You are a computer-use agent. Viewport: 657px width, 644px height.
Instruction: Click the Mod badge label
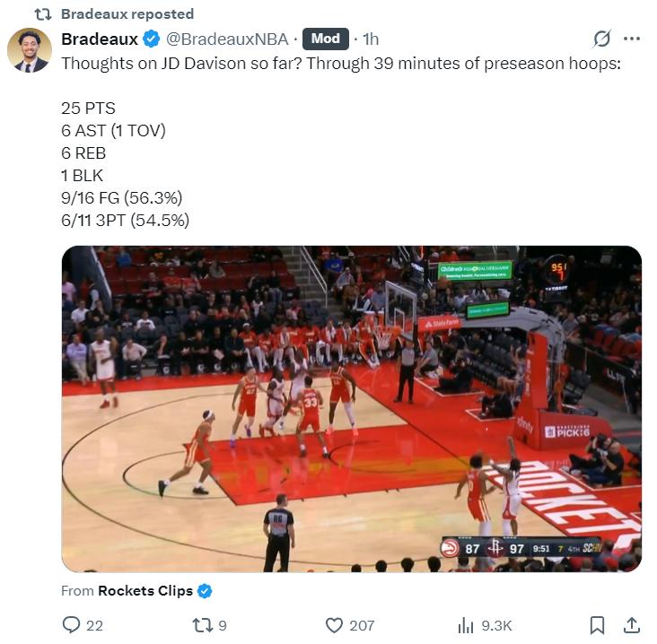click(326, 39)
